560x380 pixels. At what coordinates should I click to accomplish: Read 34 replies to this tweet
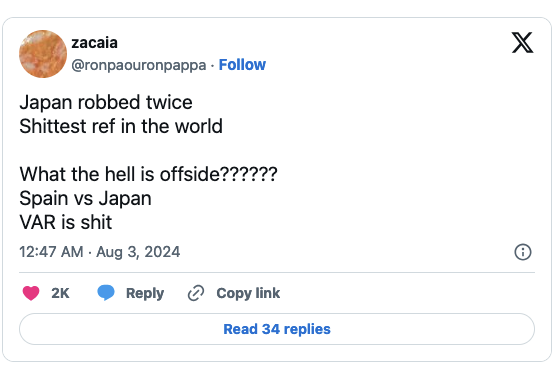click(x=277, y=329)
